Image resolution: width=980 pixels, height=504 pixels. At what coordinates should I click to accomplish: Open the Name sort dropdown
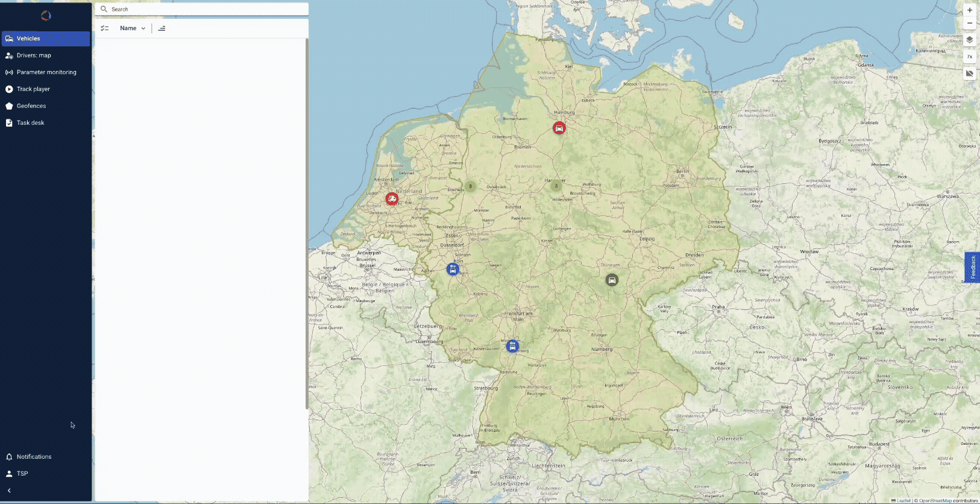[133, 28]
